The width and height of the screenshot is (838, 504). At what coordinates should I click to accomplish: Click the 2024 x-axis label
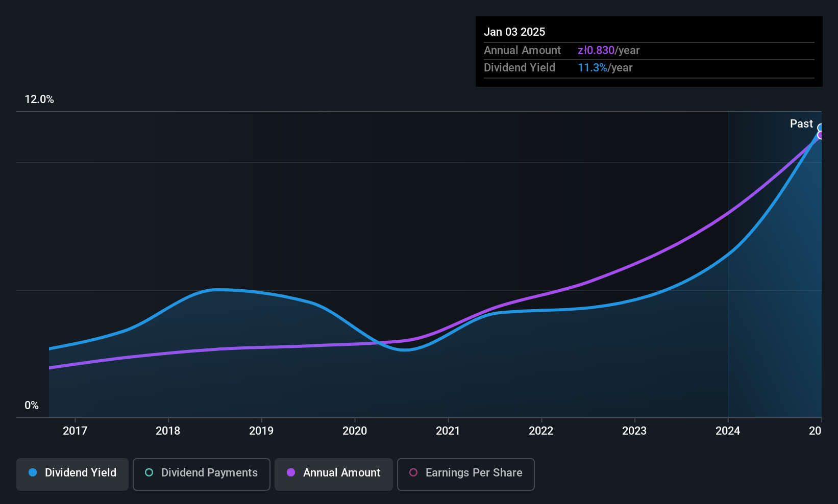[x=728, y=431]
